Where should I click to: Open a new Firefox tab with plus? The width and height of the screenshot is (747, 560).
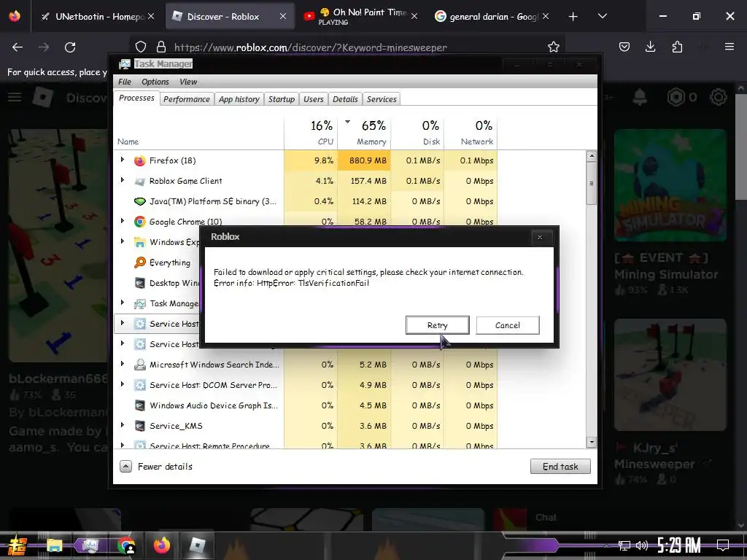573,16
